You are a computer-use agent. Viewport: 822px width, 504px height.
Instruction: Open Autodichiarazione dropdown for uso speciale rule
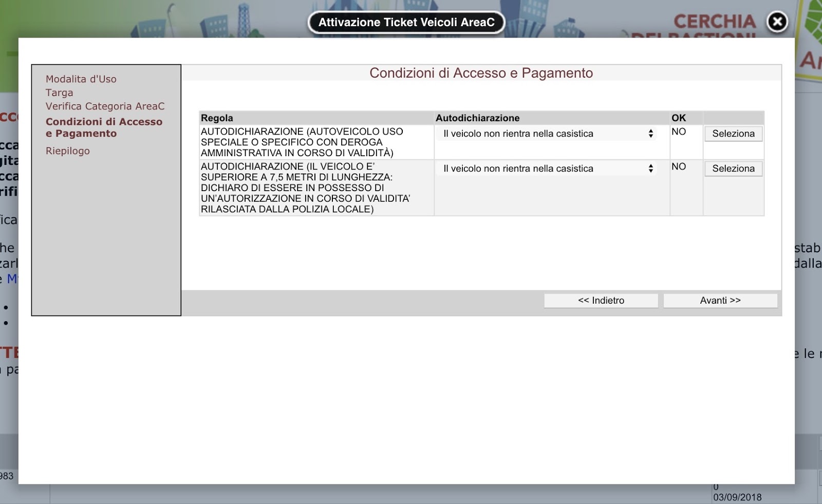point(547,134)
